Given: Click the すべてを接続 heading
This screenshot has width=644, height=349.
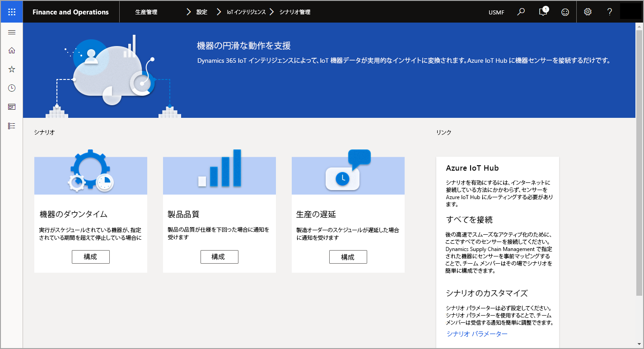Looking at the screenshot, I should pos(469,220).
